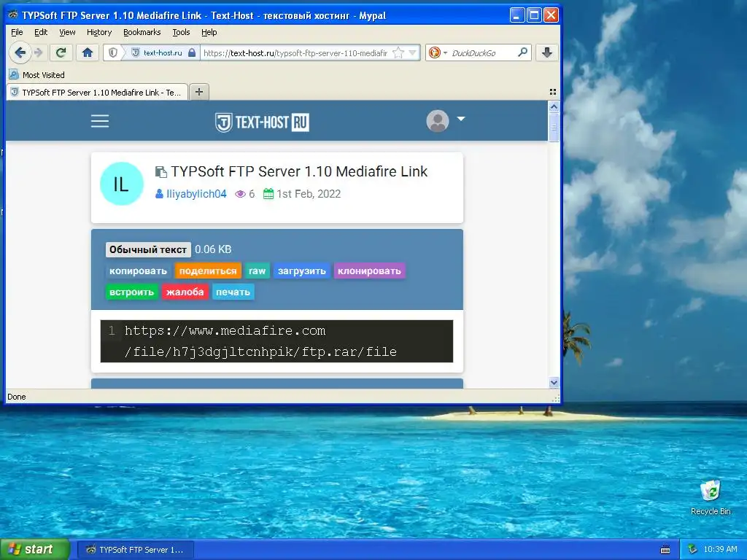Screen dimensions: 747x560
Task: Open the History menu
Action: point(99,32)
